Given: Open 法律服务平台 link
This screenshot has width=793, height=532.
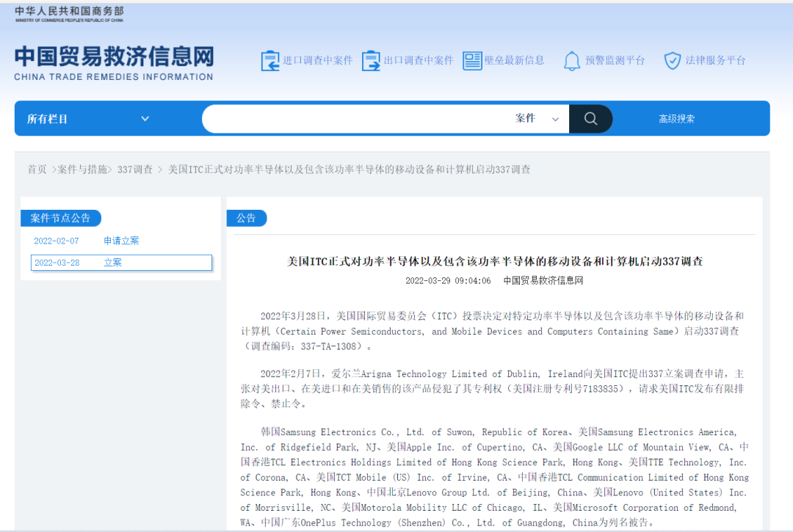Looking at the screenshot, I should coord(715,61).
